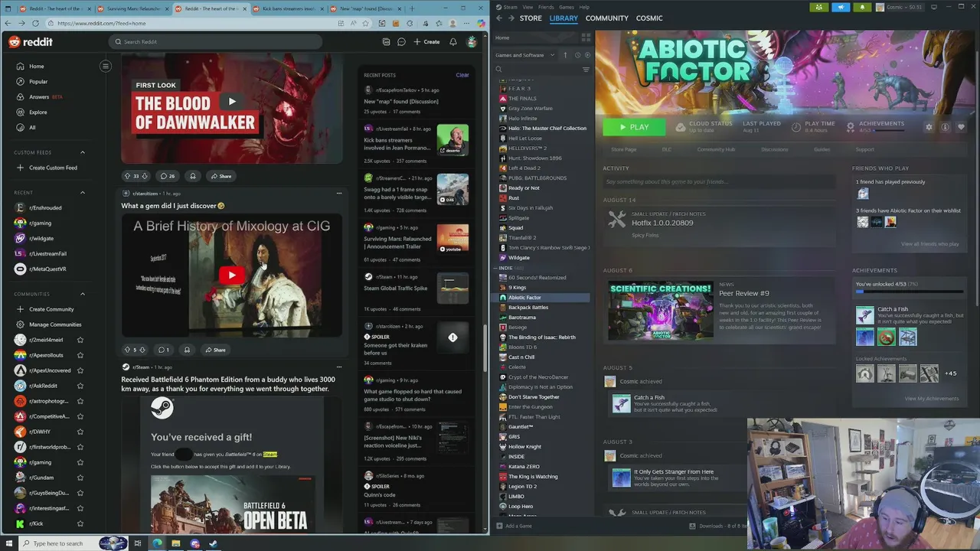
Task: Favorite r/2meirl4meirl with star
Action: point(80,340)
